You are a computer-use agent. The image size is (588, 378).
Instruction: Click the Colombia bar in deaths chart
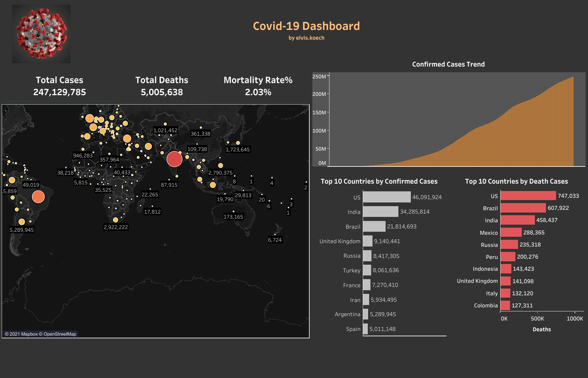tap(505, 305)
